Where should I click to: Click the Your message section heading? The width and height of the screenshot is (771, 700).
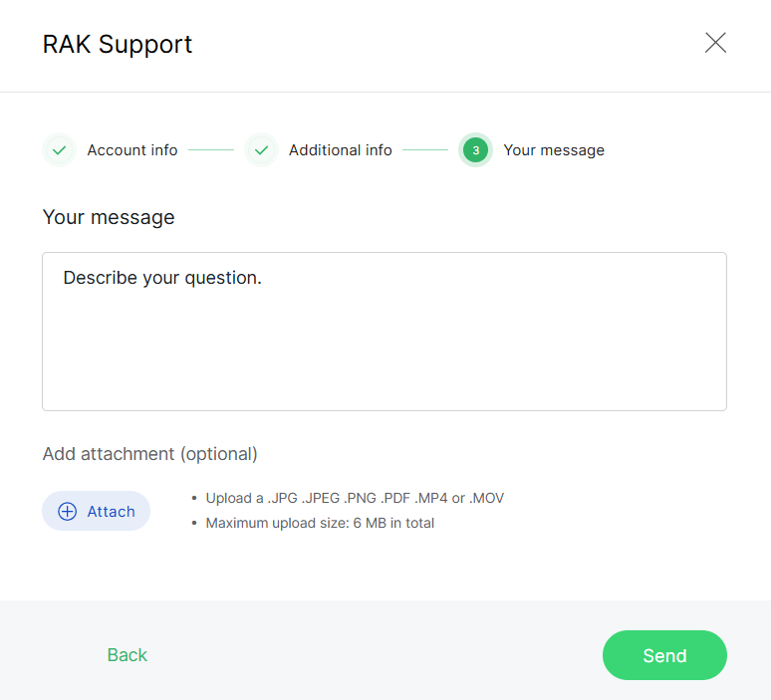[109, 217]
